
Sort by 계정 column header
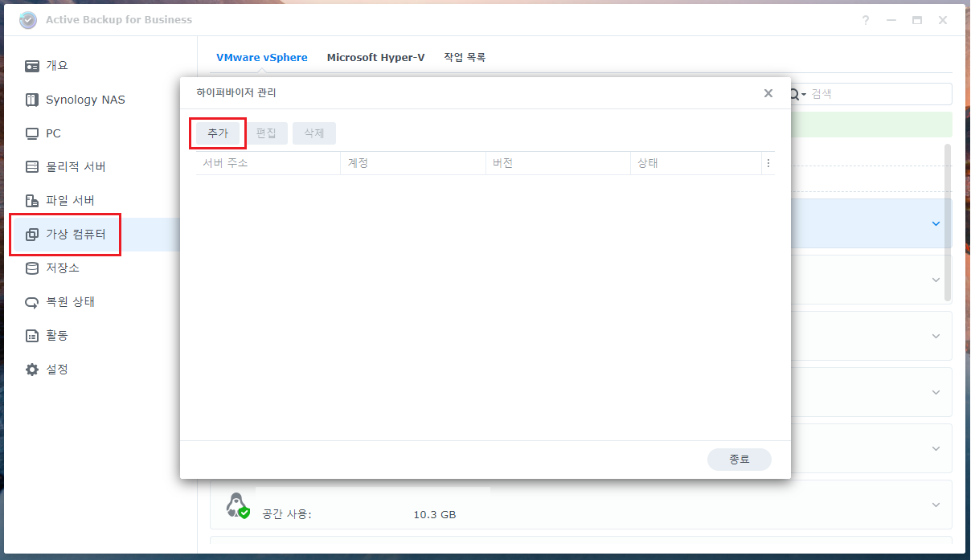click(413, 163)
